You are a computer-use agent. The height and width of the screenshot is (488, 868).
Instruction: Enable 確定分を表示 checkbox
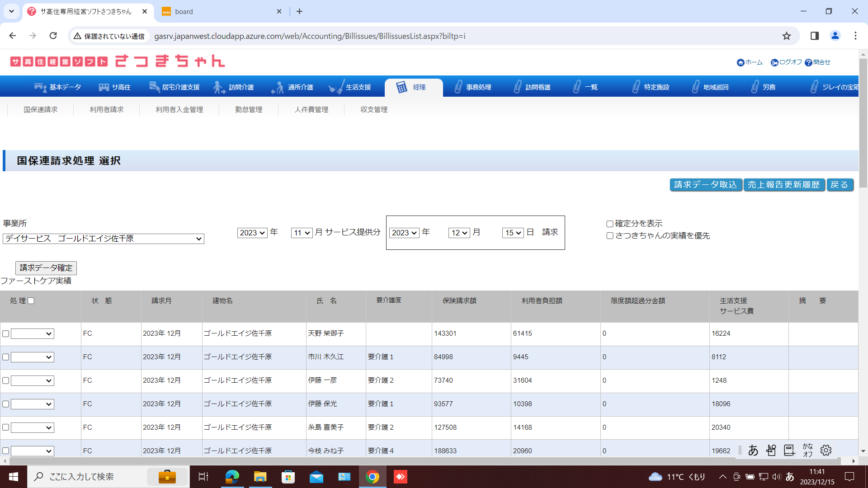[x=610, y=224]
